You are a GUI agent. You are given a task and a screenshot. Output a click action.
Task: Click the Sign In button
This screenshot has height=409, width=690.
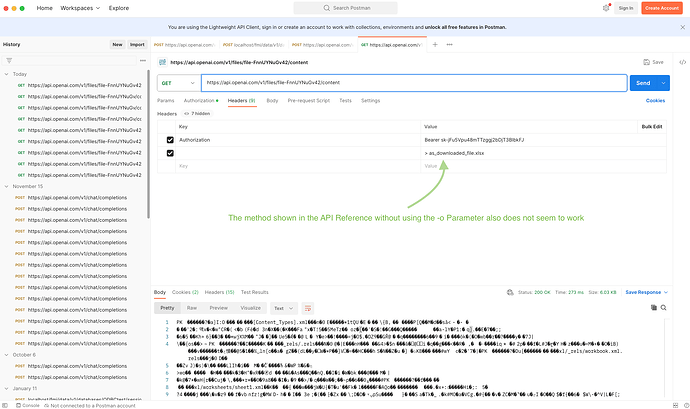click(x=626, y=8)
